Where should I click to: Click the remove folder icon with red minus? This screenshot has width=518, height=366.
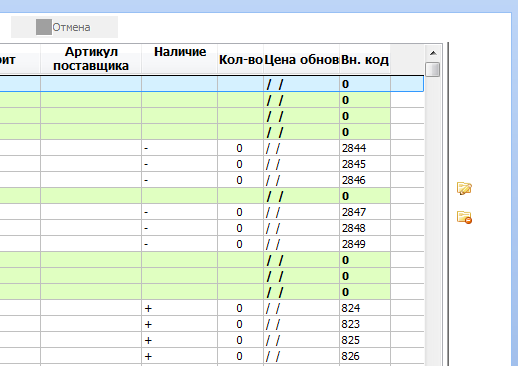coord(464,217)
